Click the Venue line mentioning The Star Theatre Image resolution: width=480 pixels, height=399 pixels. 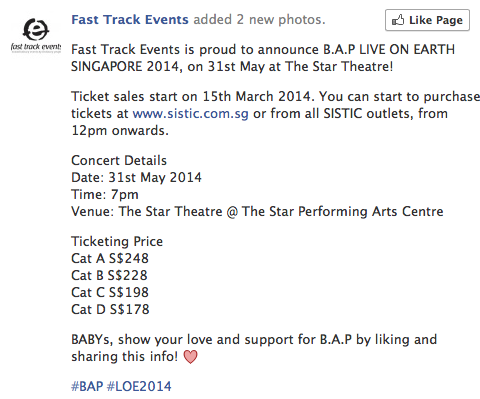[x=257, y=212]
